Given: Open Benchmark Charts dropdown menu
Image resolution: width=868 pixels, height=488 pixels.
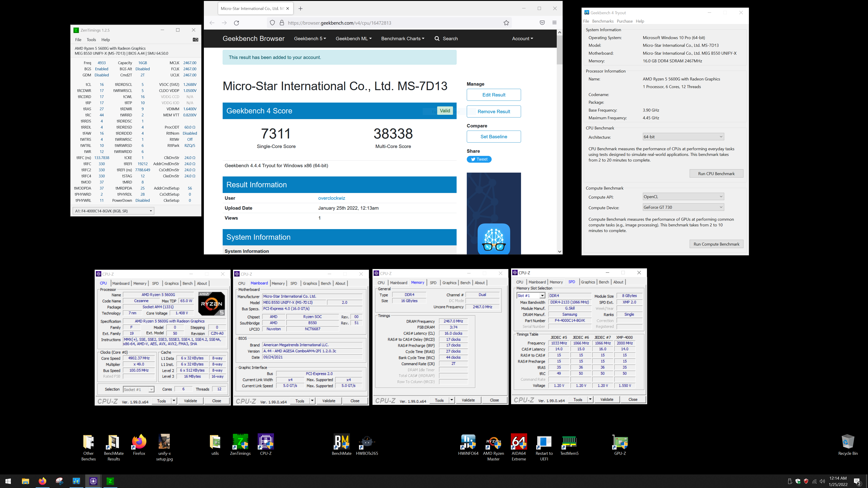Looking at the screenshot, I should coord(403,38).
